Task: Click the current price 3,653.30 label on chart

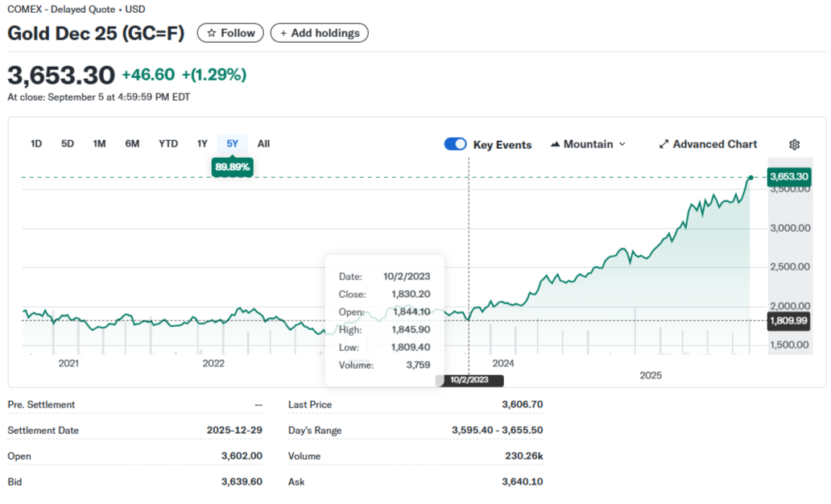Action: [x=789, y=176]
